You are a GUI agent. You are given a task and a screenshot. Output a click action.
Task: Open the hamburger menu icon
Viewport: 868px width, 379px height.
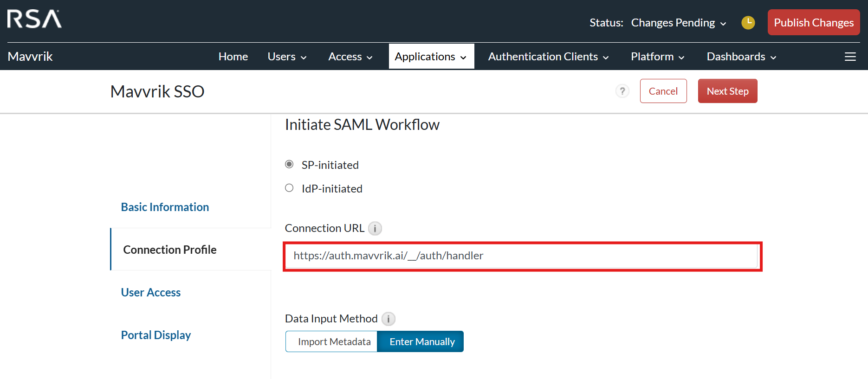coord(850,57)
